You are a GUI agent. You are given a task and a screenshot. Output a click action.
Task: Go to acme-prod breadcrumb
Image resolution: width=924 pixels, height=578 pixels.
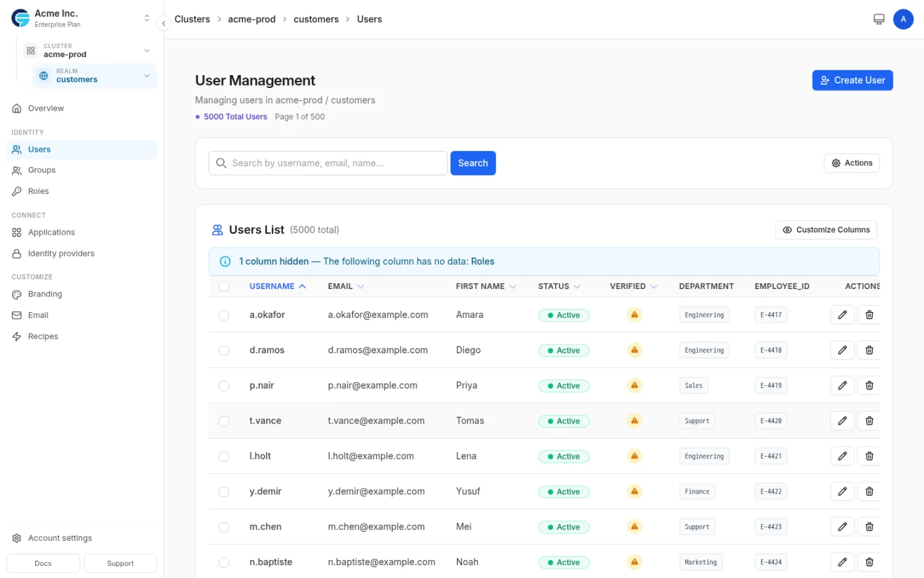[252, 19]
